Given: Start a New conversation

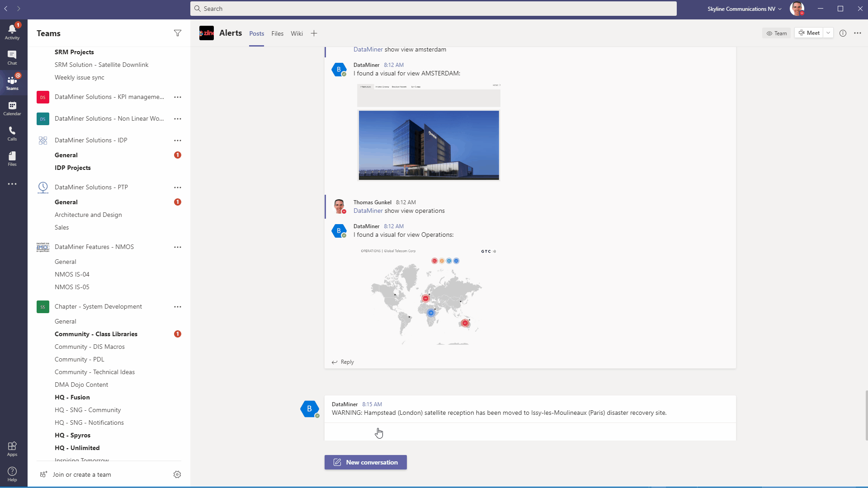Looking at the screenshot, I should (x=365, y=462).
